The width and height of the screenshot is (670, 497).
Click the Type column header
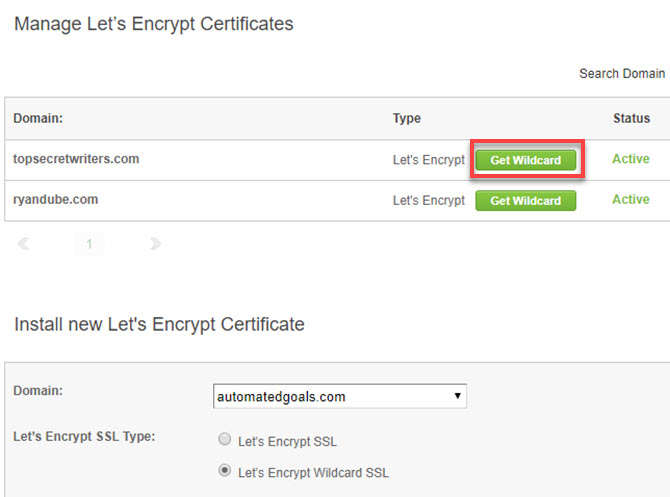[406, 118]
